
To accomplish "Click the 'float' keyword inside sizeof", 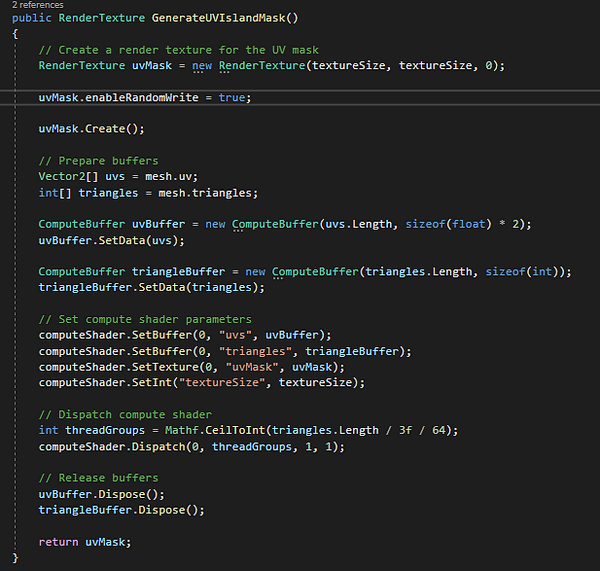I will point(468,224).
